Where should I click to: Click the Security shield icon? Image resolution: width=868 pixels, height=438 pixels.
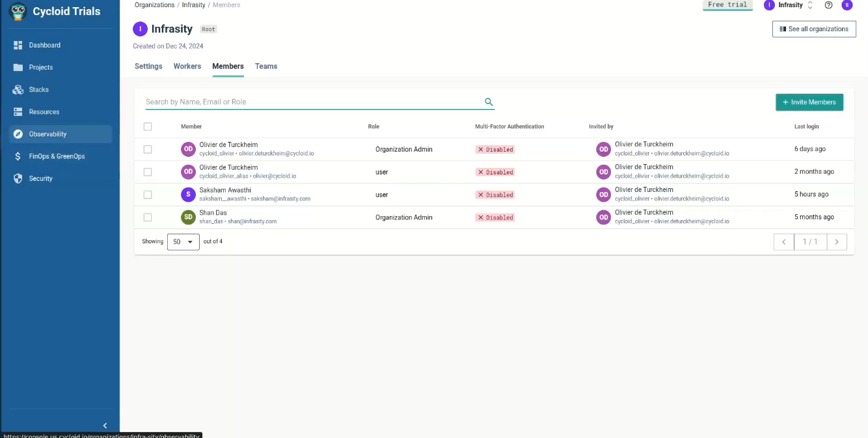coord(18,178)
